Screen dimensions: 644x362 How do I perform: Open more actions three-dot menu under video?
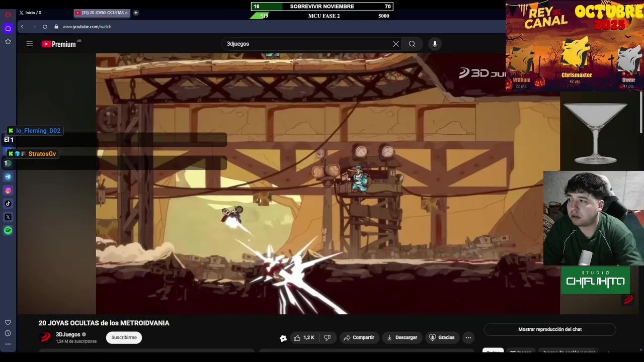click(x=468, y=337)
